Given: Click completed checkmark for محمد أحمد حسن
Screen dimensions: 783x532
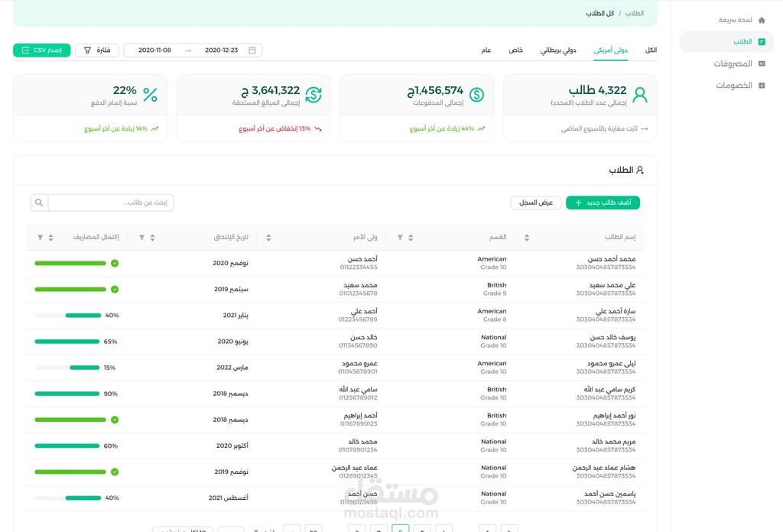Looking at the screenshot, I should (x=115, y=263).
